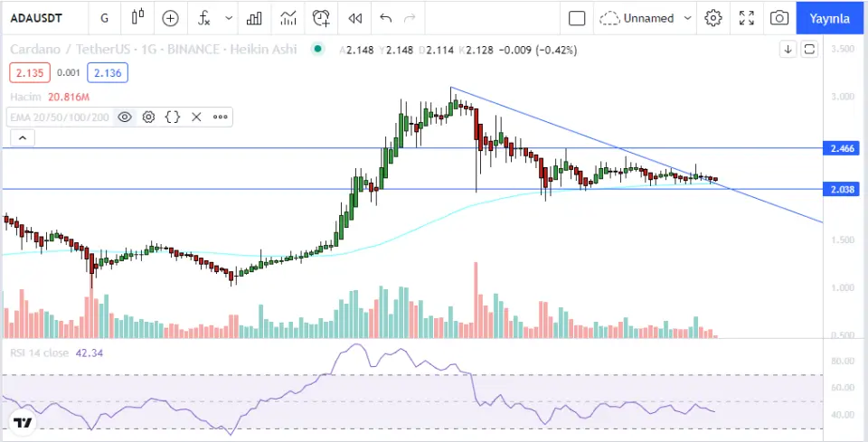Screen dimensions: 868x442
Task: Open more options for the EMA indicator
Action: [x=220, y=117]
